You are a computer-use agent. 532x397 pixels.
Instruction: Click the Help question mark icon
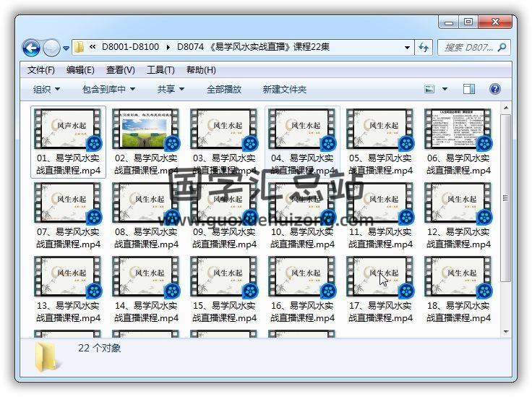click(x=495, y=89)
